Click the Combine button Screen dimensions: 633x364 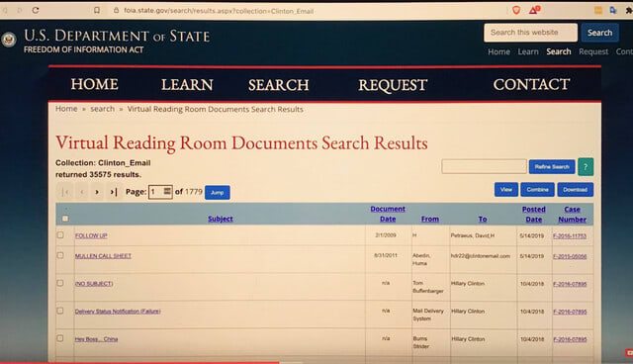(x=537, y=190)
